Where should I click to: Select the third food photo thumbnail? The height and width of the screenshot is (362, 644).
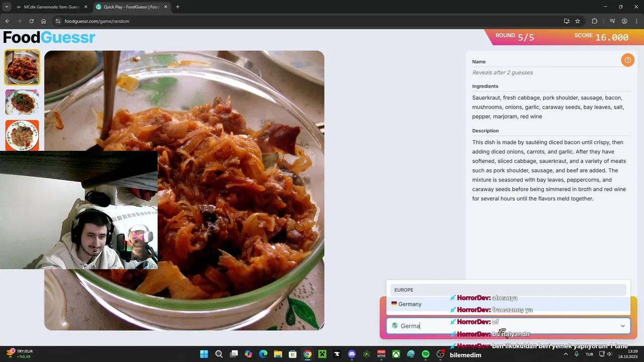(22, 135)
